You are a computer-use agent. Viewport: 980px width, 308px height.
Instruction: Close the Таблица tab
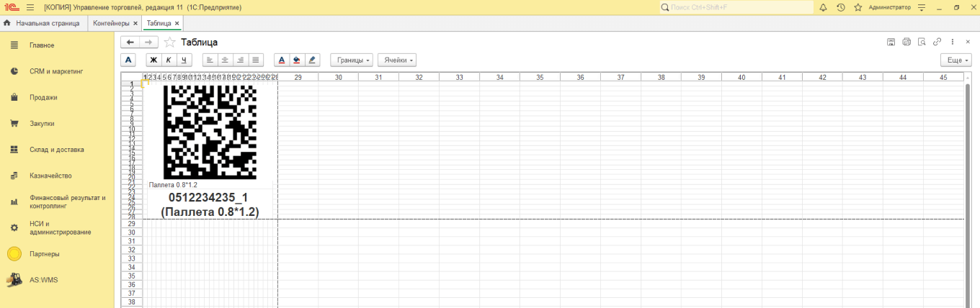click(177, 24)
